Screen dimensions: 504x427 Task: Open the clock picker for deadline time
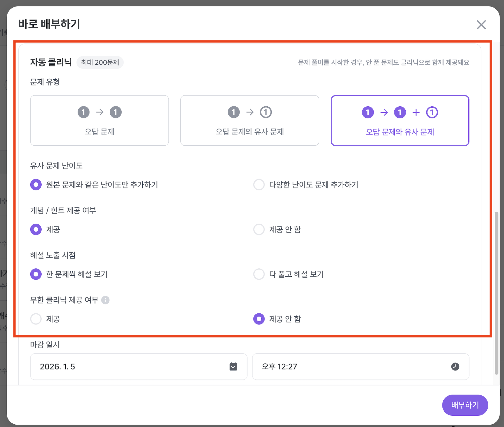tap(455, 367)
